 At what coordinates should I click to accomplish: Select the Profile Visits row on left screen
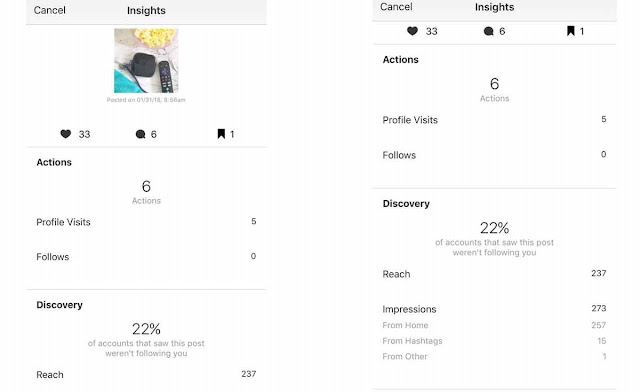coord(146,222)
